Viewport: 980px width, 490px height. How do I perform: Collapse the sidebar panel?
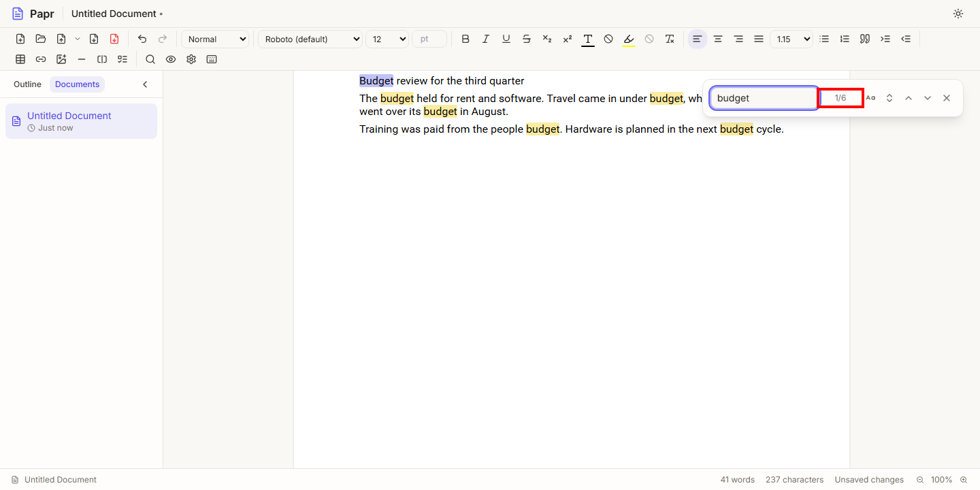(x=145, y=84)
